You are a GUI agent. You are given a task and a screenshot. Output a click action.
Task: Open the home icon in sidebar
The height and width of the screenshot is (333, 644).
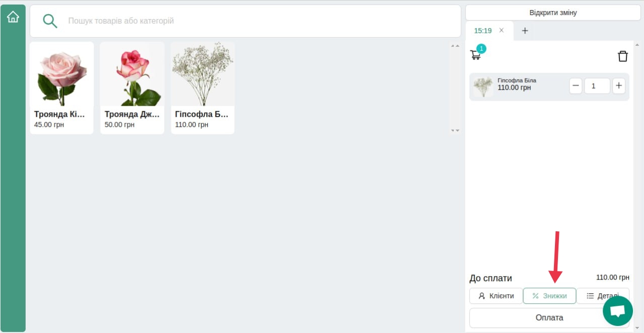pyautogui.click(x=13, y=17)
